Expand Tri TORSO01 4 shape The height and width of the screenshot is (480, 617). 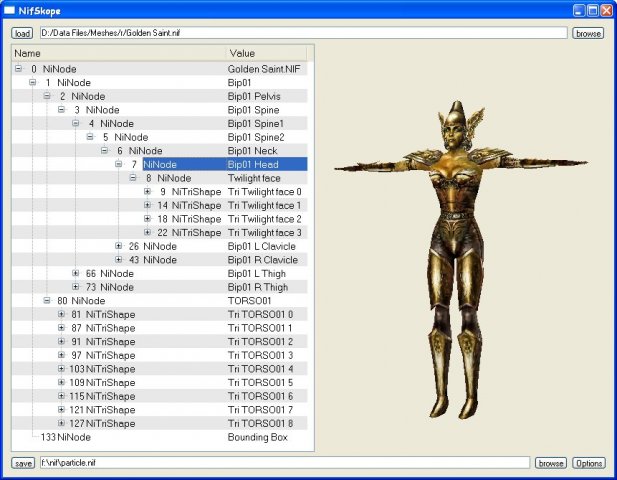62,369
